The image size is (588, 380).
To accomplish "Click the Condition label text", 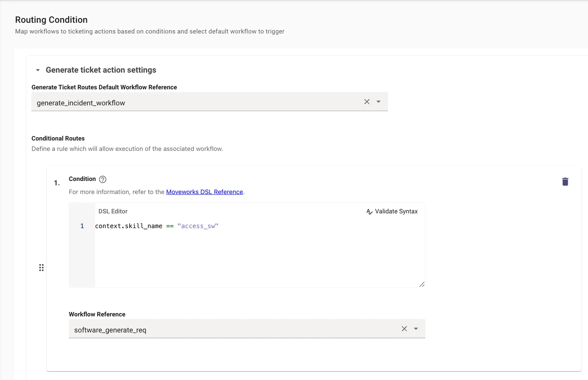I will pyautogui.click(x=82, y=179).
